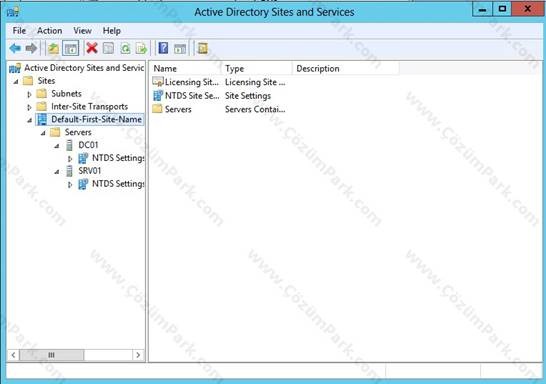Viewport: 546px width, 384px height.
Task: Close the Sites and Services window
Action: (528, 9)
